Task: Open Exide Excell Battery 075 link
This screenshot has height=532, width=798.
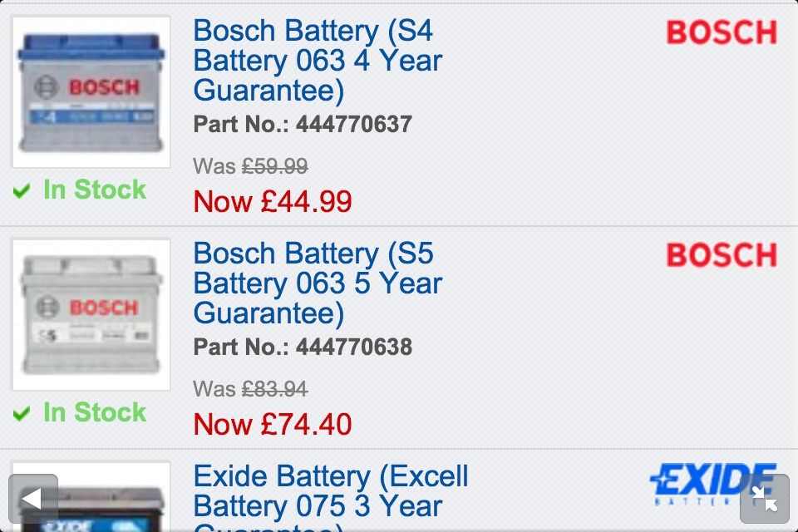Action: (330, 492)
